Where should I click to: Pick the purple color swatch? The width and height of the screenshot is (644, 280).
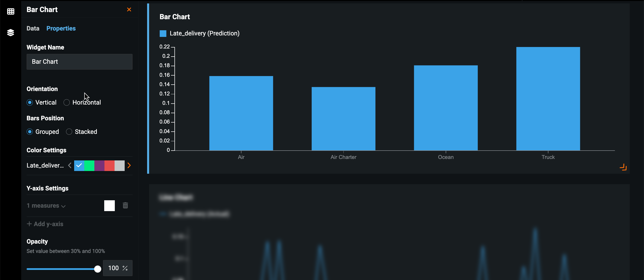click(99, 165)
